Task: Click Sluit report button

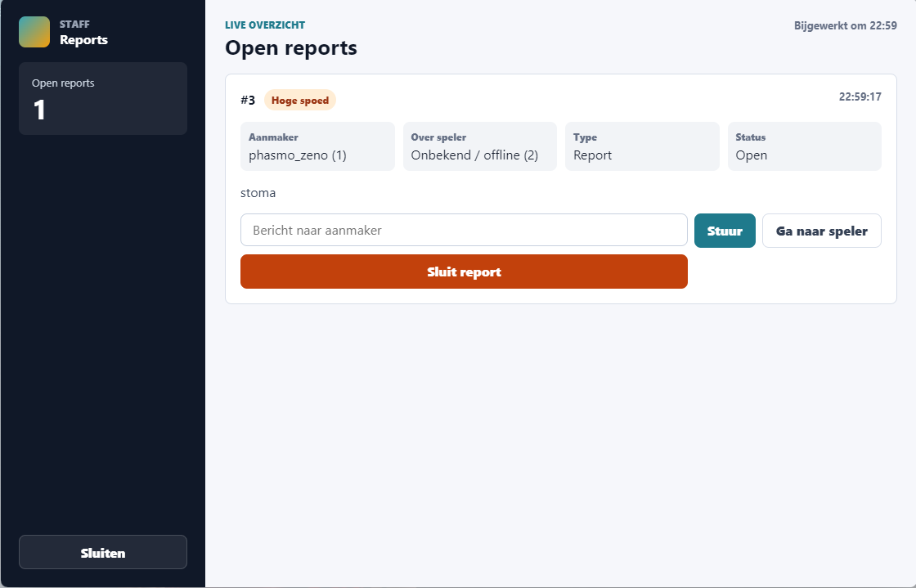Action: pos(464,272)
